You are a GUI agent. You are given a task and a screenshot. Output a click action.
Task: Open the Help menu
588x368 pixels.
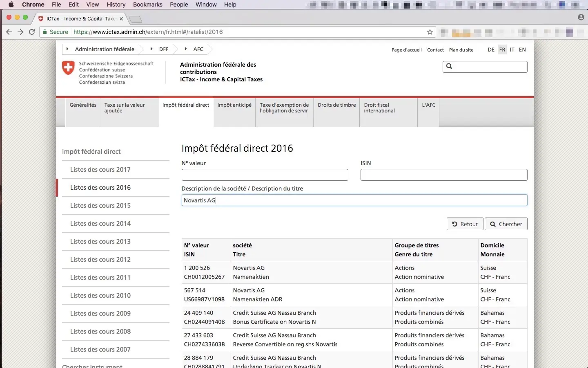pos(230,4)
